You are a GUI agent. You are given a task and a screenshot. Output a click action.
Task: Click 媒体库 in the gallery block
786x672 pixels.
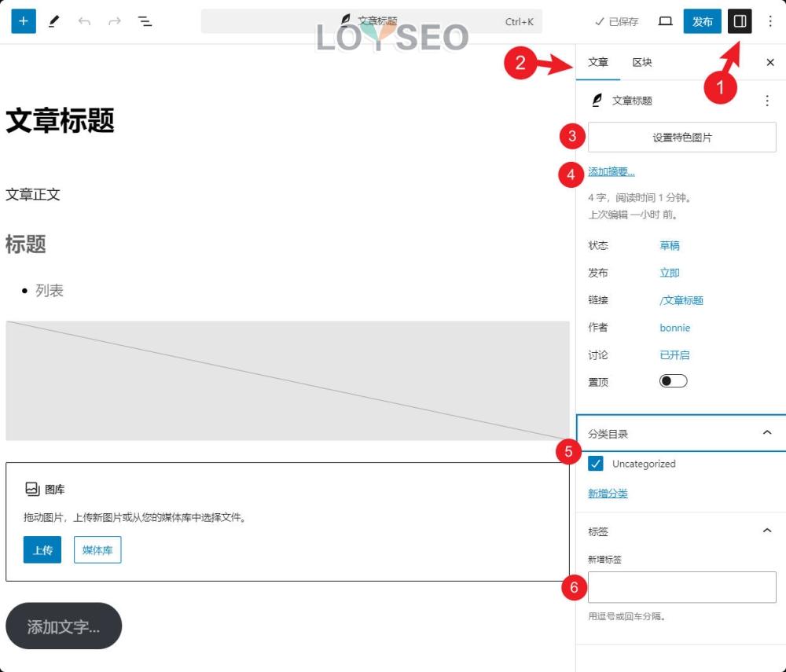(x=97, y=550)
